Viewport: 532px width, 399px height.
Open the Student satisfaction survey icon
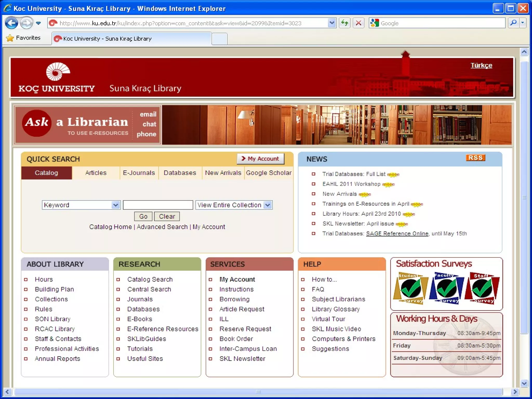(x=411, y=288)
